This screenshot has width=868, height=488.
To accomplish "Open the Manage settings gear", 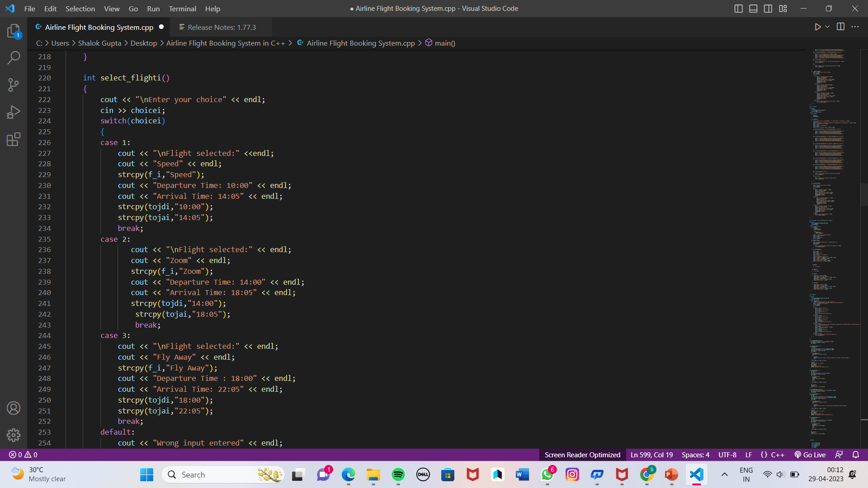I will 14,435.
